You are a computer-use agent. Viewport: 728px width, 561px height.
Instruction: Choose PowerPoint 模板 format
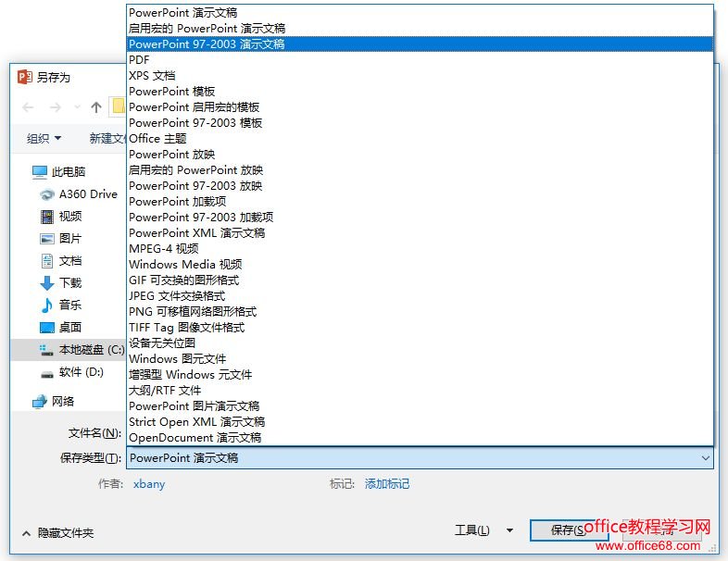point(420,92)
